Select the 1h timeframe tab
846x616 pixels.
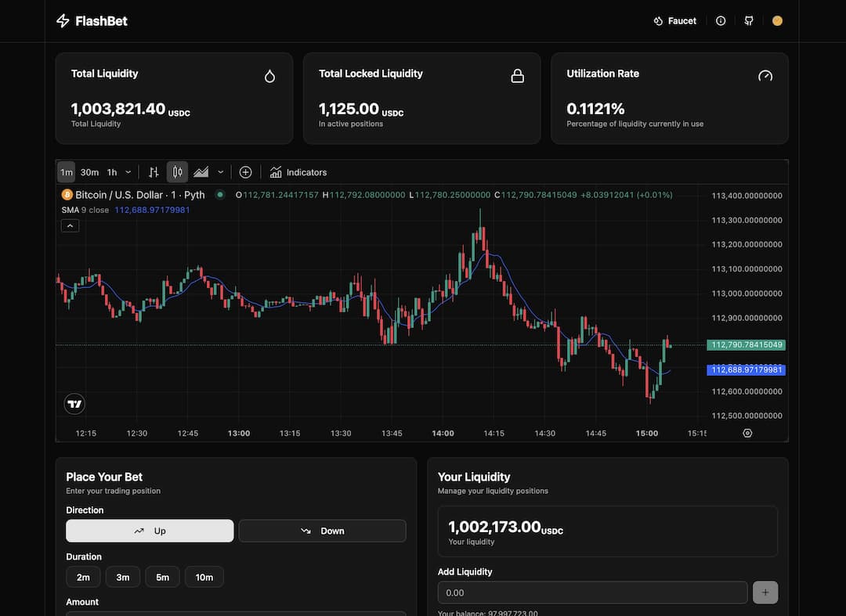112,171
